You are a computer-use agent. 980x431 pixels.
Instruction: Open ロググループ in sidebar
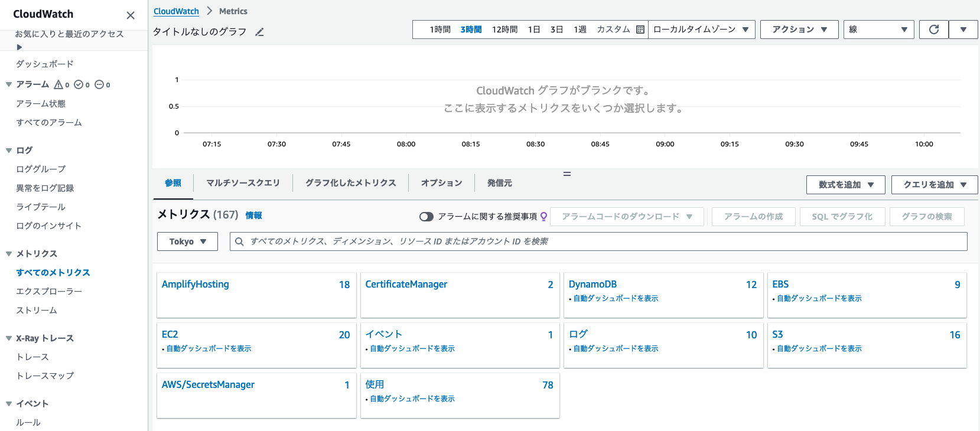point(41,169)
